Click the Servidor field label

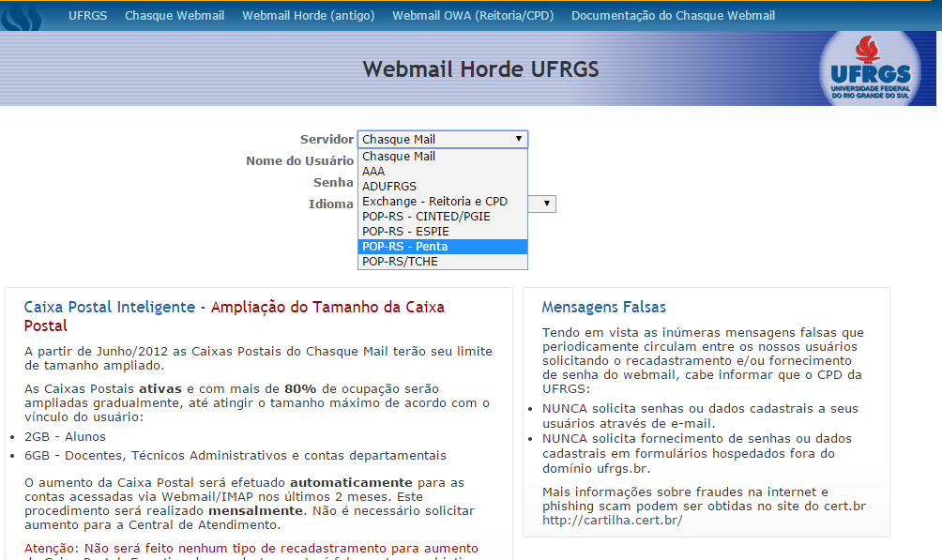point(327,140)
